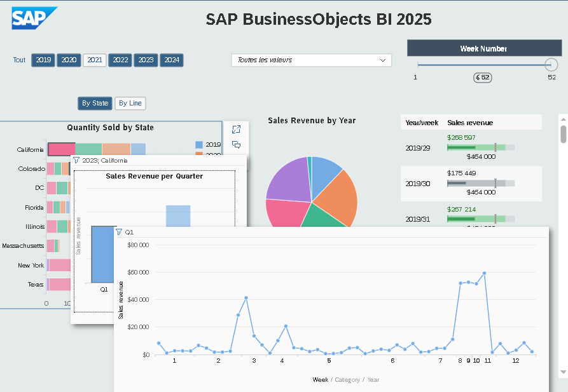568x392 pixels.
Task: Click the Massachusetts axis label
Action: tap(23, 246)
